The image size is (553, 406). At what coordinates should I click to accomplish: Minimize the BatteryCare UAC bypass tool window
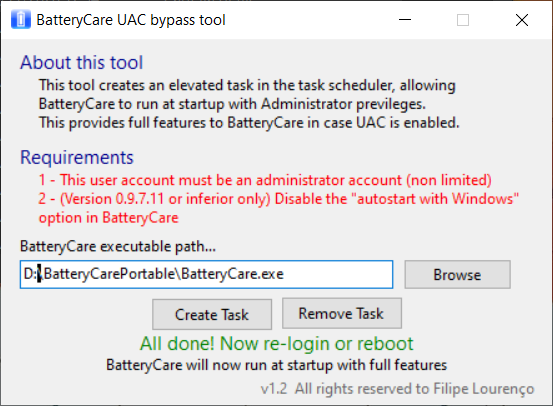(405, 20)
